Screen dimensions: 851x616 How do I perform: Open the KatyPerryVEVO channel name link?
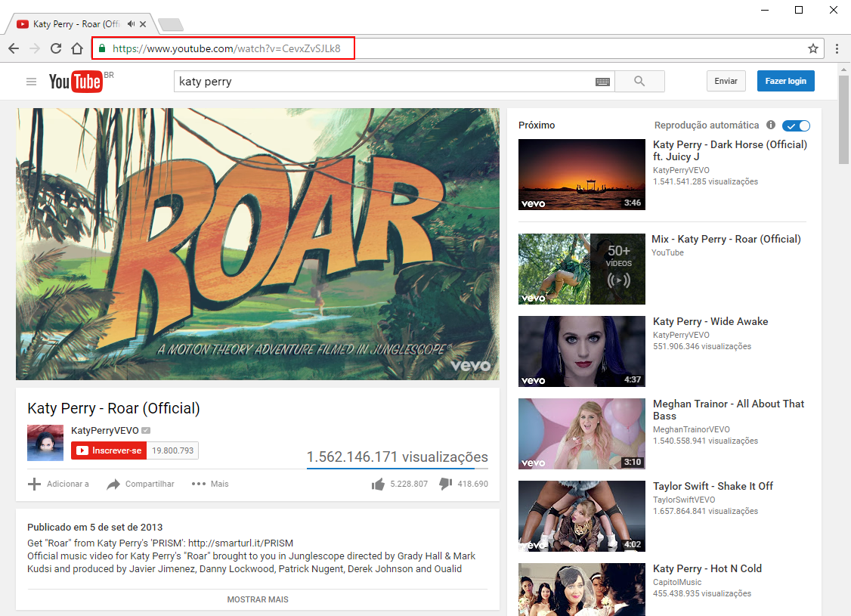105,430
